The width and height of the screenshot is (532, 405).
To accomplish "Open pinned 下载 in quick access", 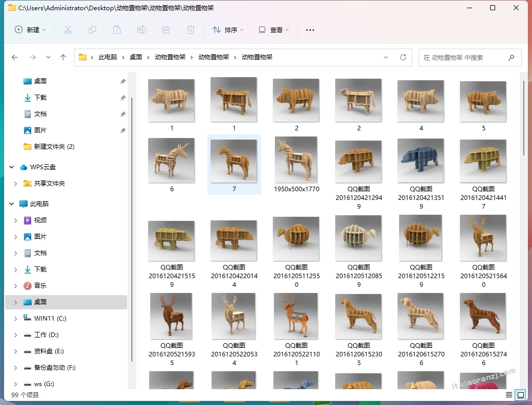I will [40, 98].
